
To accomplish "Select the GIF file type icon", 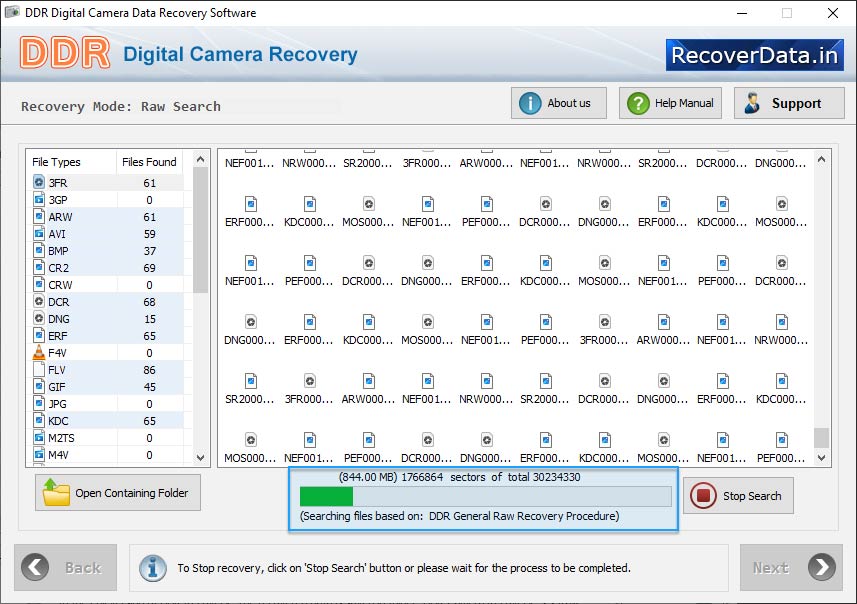I will click(x=39, y=386).
